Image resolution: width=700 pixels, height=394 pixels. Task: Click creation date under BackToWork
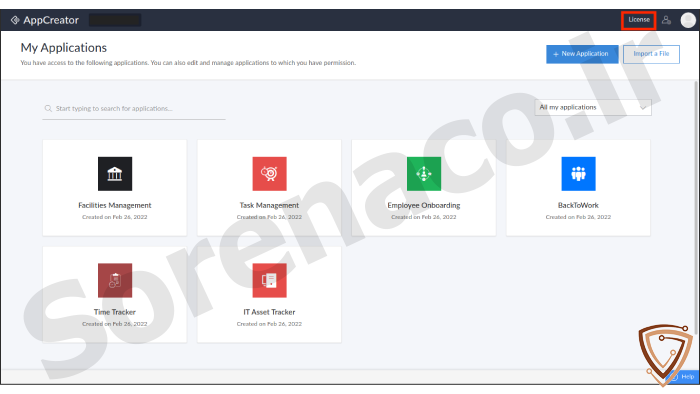pyautogui.click(x=578, y=217)
